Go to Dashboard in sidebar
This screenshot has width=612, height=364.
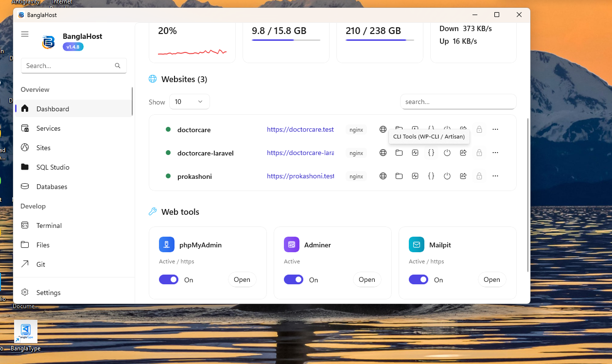tap(73, 108)
